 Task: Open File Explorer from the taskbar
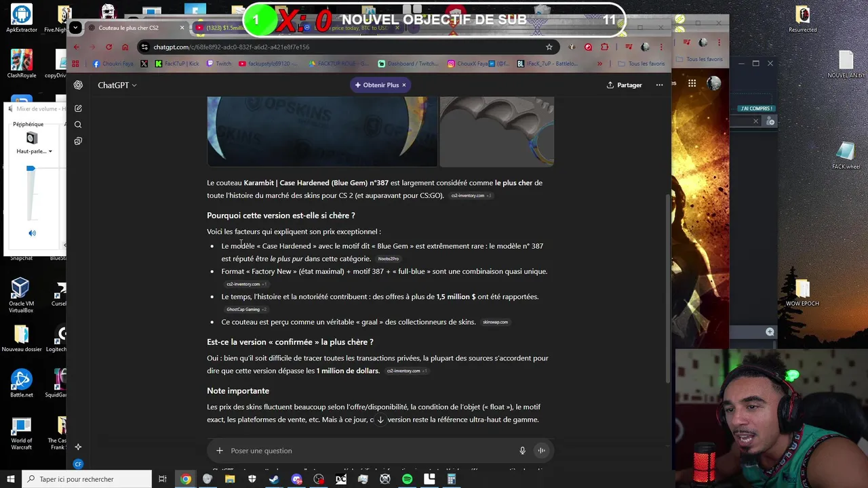pos(230,479)
